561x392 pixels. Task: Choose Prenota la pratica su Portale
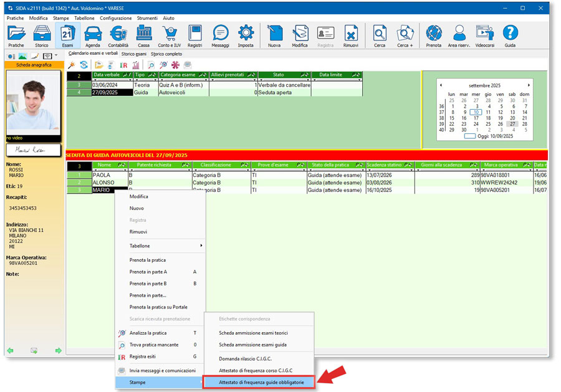[x=158, y=307]
